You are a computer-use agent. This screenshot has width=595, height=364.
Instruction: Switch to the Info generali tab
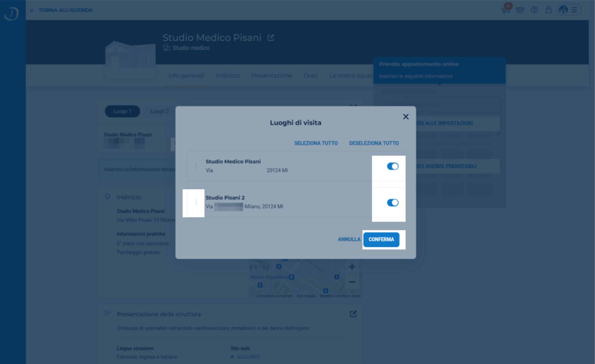click(x=186, y=76)
